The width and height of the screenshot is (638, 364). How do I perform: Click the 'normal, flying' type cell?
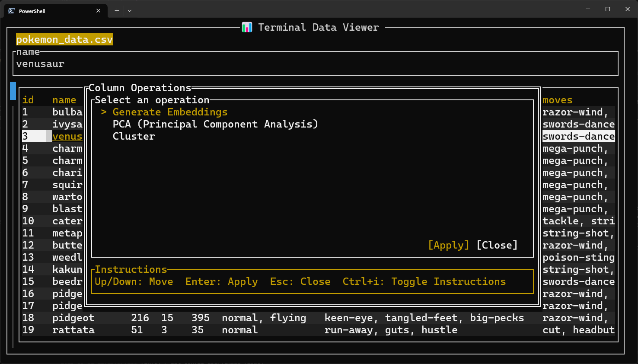[x=264, y=318]
